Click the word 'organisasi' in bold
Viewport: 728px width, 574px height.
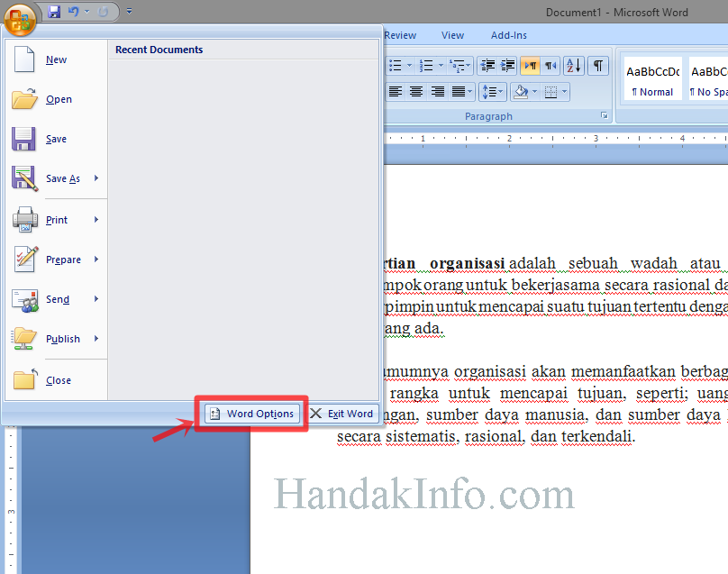pos(467,263)
